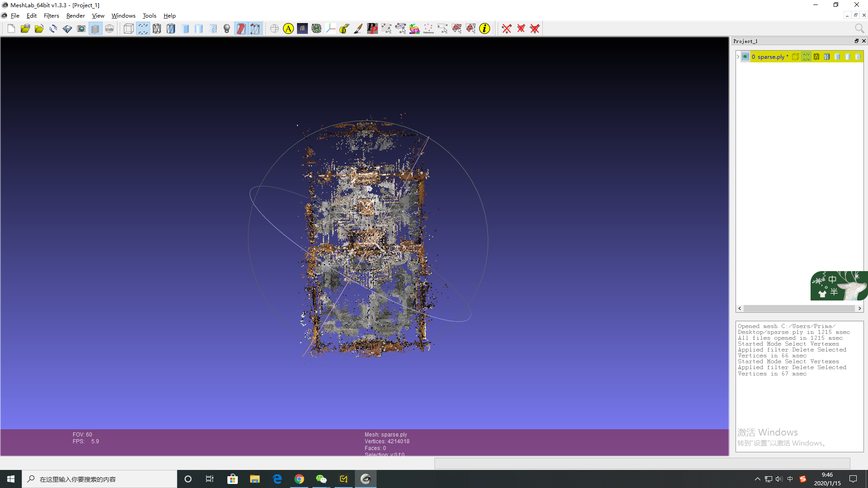The image size is (868, 488).
Task: Click the Save Snapshot camera icon
Action: click(81, 29)
